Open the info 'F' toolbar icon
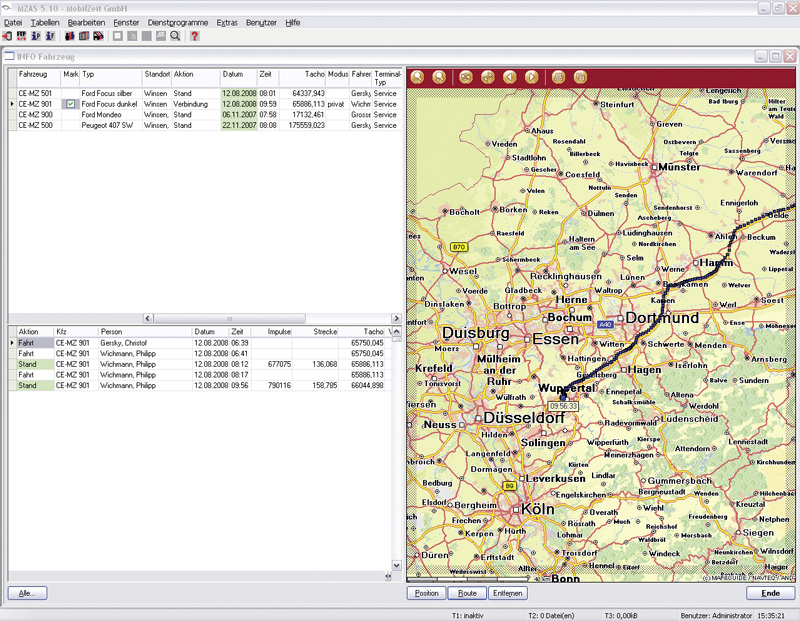Image resolution: width=800 pixels, height=621 pixels. pyautogui.click(x=50, y=36)
